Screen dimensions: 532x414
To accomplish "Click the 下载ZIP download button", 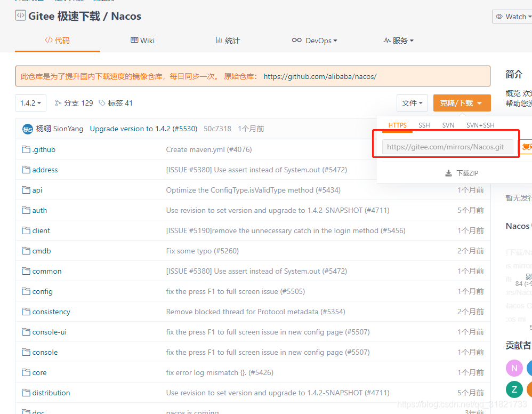I will (462, 173).
